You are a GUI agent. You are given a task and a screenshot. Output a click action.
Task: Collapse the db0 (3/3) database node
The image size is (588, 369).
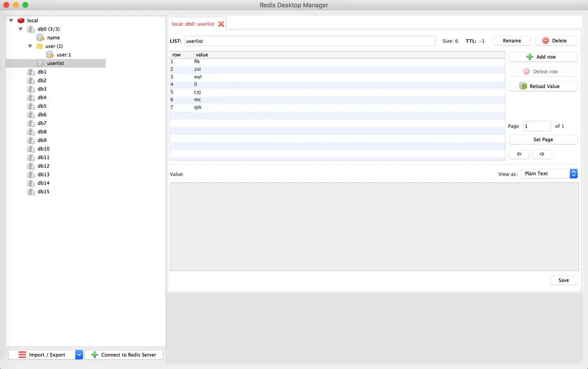(x=20, y=29)
